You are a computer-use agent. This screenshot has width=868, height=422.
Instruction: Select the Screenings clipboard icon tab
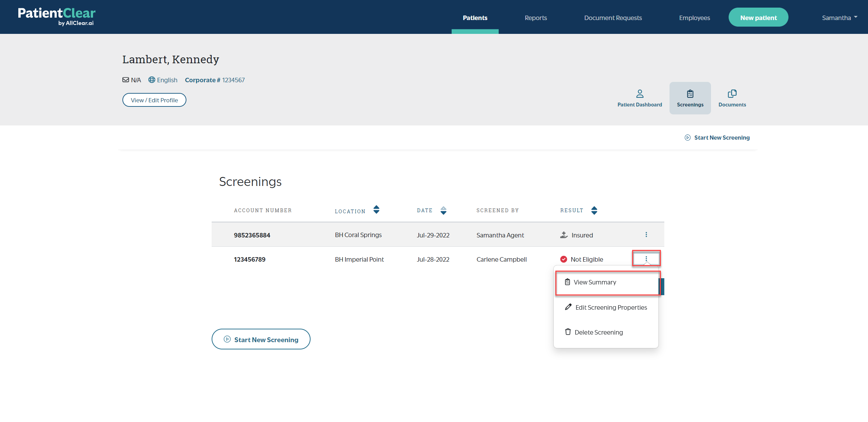point(690,94)
